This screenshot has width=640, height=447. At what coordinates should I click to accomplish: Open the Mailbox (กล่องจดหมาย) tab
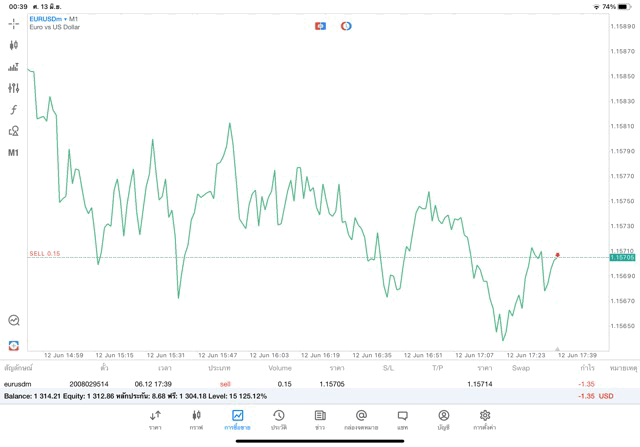click(361, 419)
